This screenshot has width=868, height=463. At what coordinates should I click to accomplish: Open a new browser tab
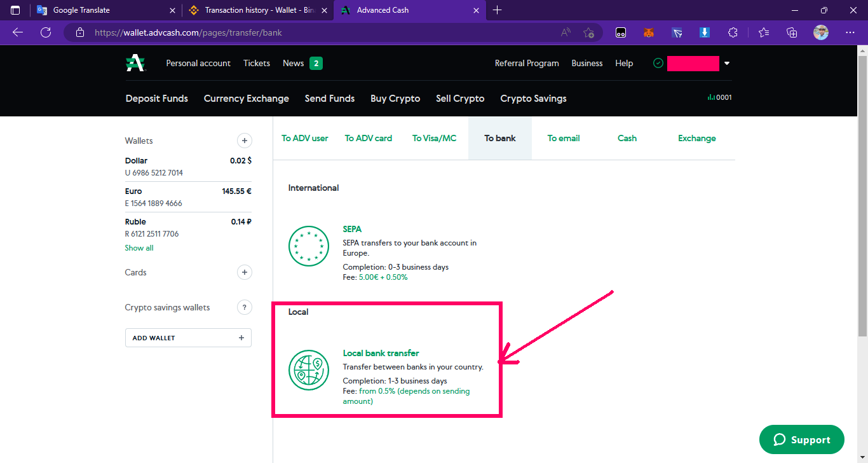point(497,10)
